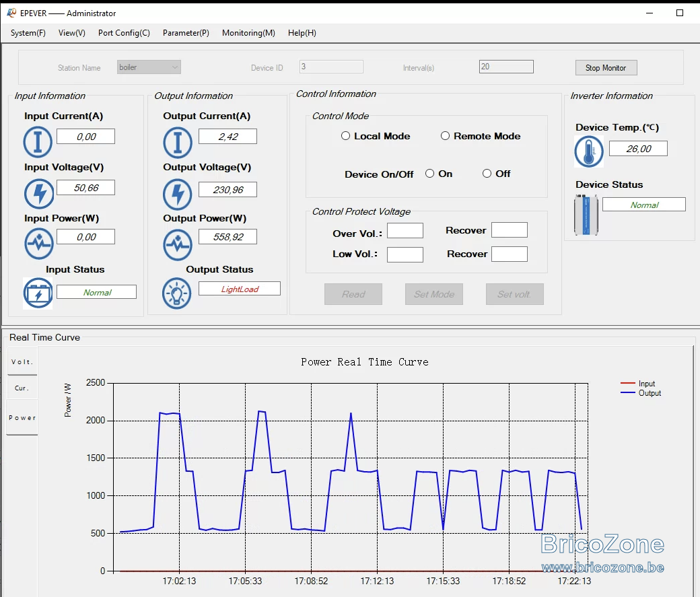
Task: Select the Remote Mode radio button
Action: click(x=445, y=136)
